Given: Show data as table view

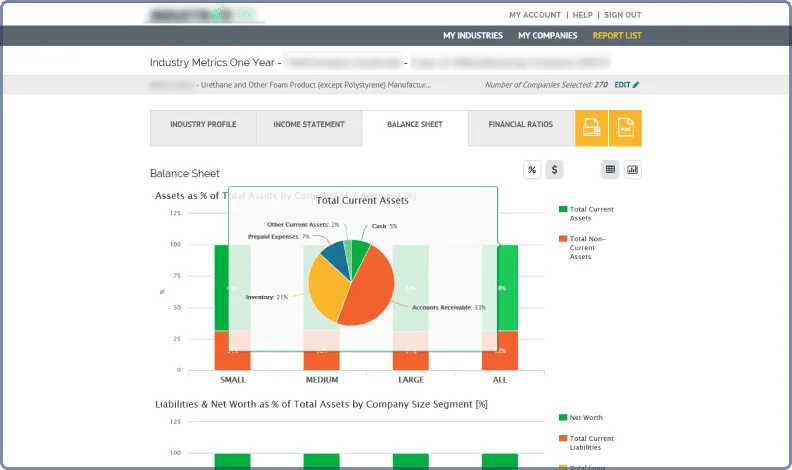Looking at the screenshot, I should 610,170.
